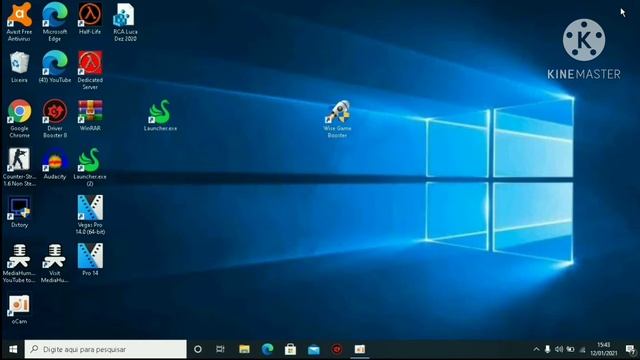Open File Explorer from the taskbar
The width and height of the screenshot is (640, 360).
244,349
